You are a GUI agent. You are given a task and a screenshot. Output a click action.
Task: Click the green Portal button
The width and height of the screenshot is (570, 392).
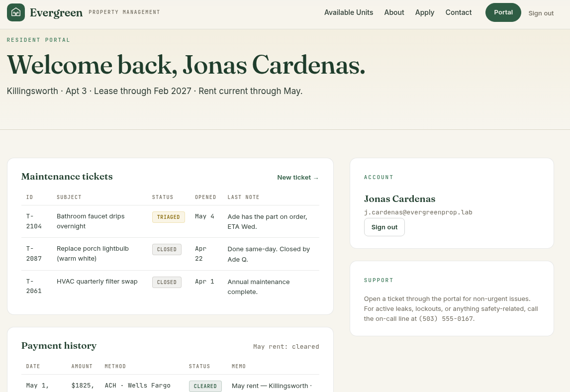coord(503,12)
